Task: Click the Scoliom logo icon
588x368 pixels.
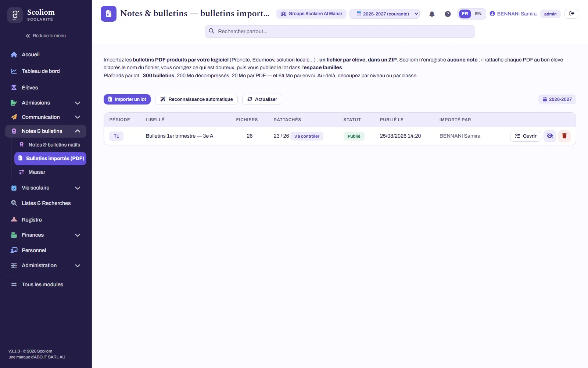Action: 15,15
